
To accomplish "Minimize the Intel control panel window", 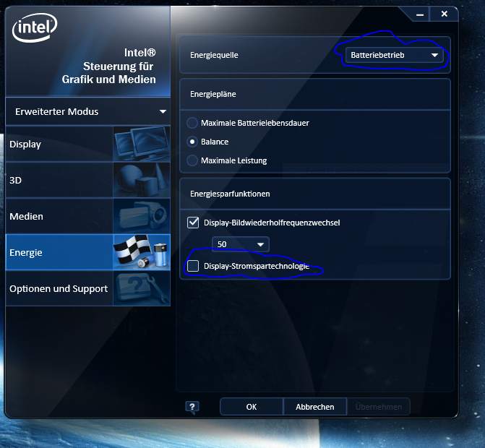I will 420,14.
